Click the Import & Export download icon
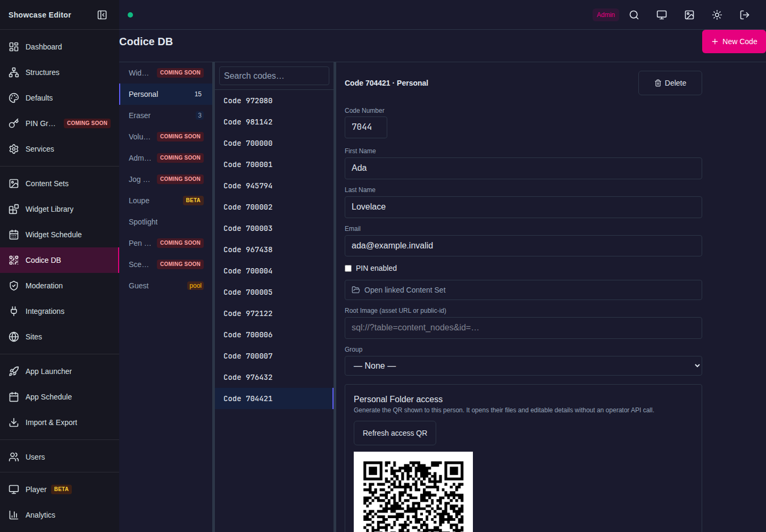The width and height of the screenshot is (766, 532). point(14,422)
